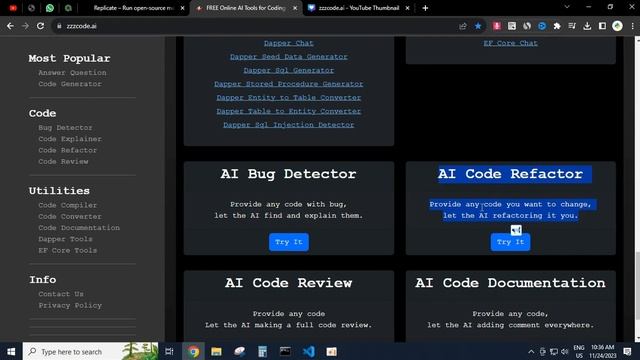Open Task View on the taskbar
Image resolution: width=640 pixels, height=360 pixels.
pyautogui.click(x=169, y=351)
